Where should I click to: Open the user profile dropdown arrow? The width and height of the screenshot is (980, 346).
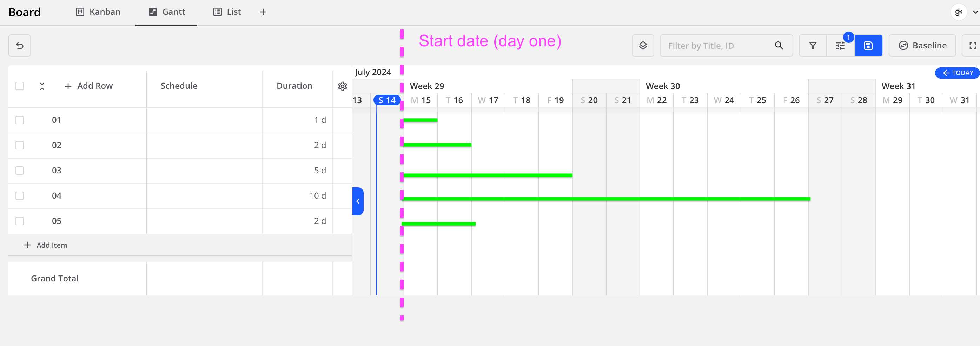[975, 12]
